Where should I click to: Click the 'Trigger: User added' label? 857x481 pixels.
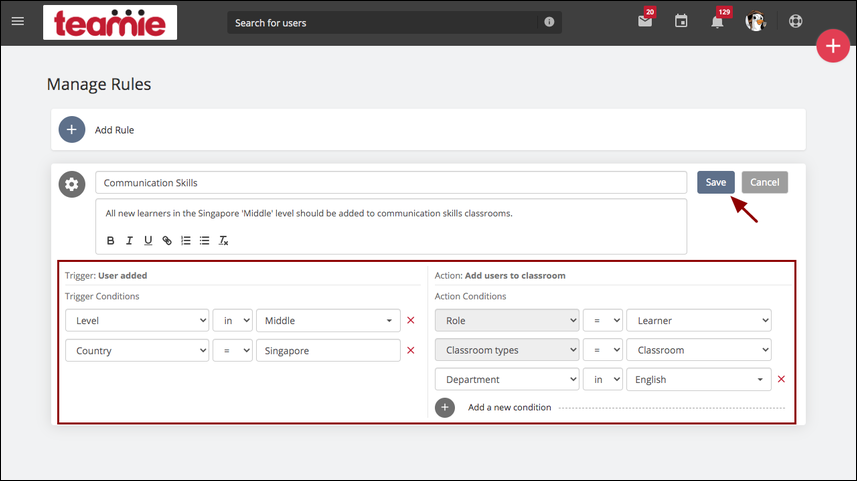tap(106, 275)
